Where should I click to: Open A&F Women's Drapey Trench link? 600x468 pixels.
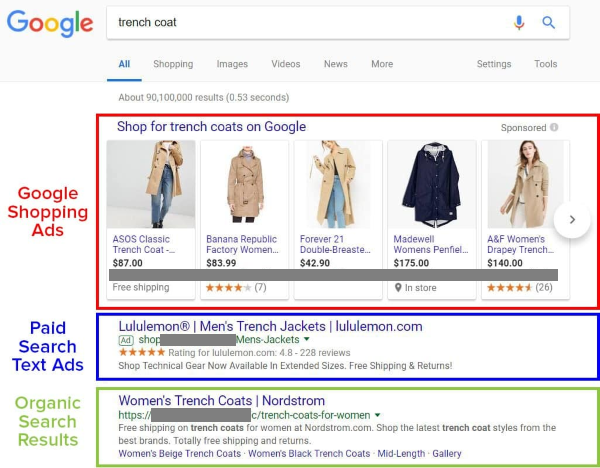[520, 244]
